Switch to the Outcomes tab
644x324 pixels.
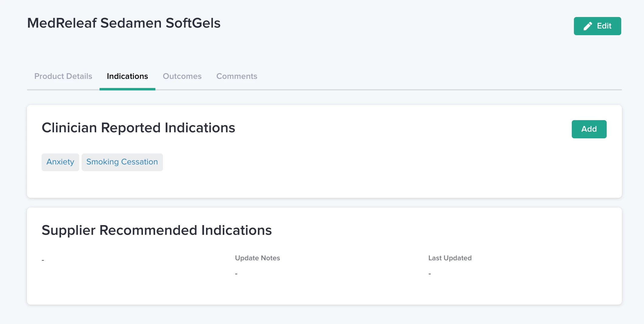tap(182, 76)
